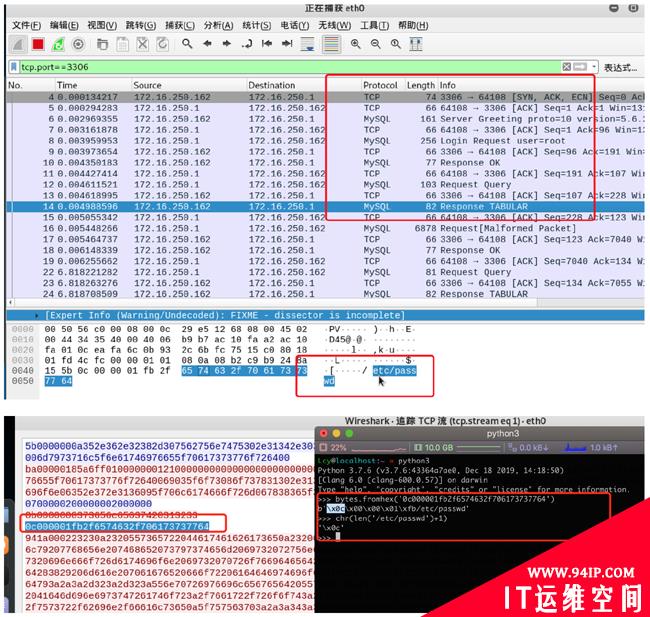Screen dimensions: 650x617
Task: Open the 帮助(H) menu
Action: 413,25
